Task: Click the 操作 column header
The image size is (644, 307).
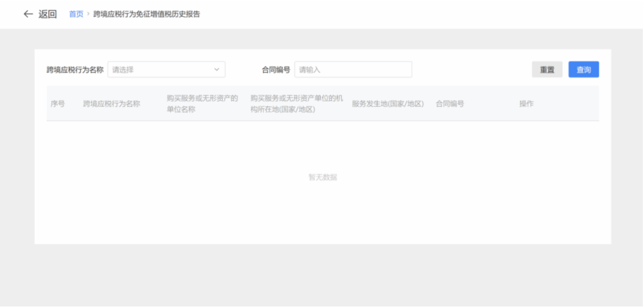Action: tap(526, 104)
